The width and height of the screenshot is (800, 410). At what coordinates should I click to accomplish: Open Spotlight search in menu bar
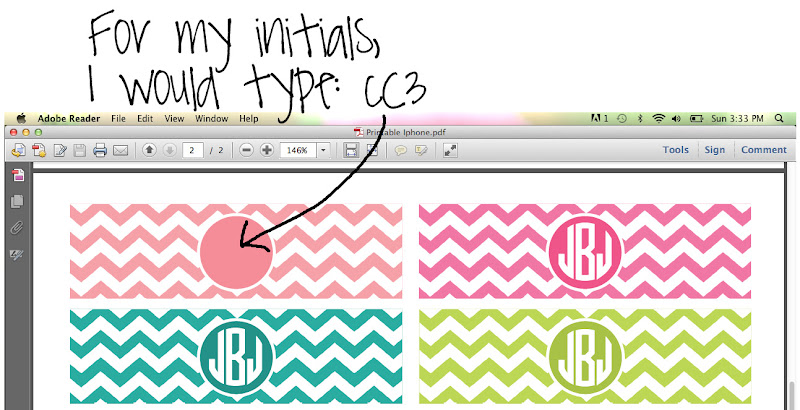click(x=779, y=118)
